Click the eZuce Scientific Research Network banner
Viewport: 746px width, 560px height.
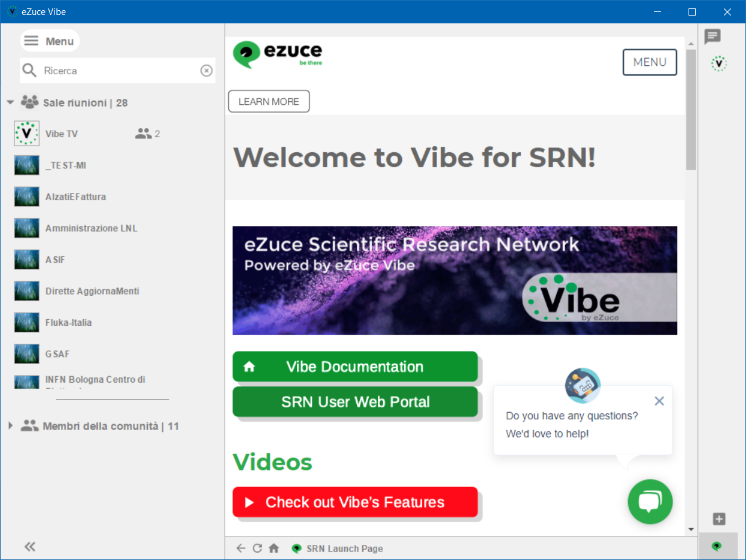click(455, 280)
